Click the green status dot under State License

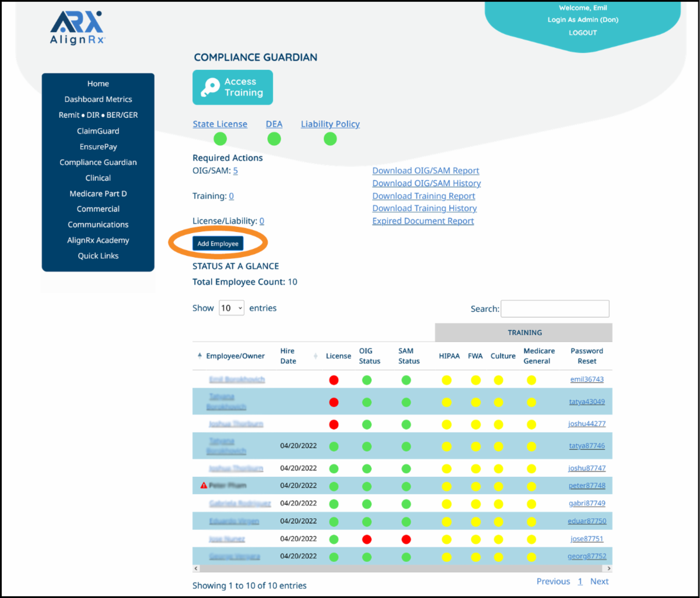point(220,139)
